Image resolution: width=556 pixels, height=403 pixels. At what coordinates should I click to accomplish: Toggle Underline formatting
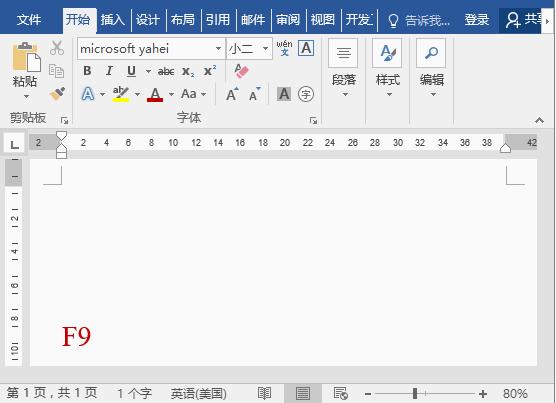(131, 71)
